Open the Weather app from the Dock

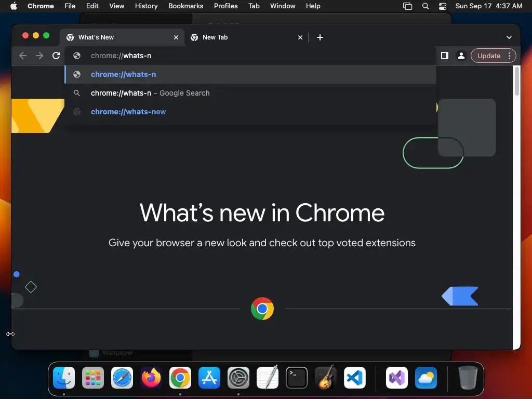(426, 377)
